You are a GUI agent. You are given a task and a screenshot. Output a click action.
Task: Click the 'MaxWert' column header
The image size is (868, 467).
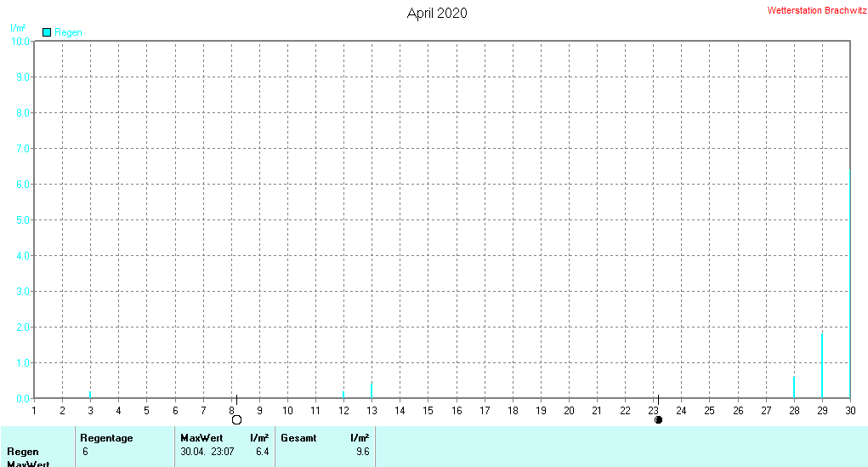201,438
